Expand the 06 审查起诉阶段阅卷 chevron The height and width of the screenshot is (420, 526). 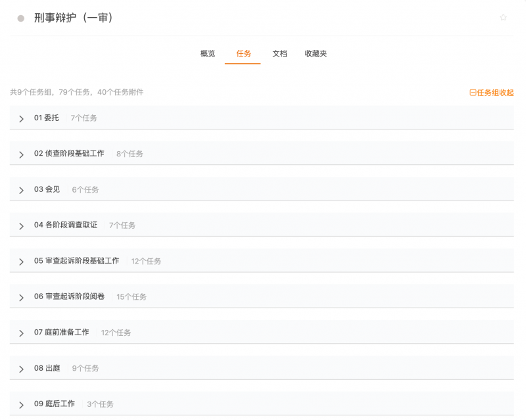click(21, 297)
